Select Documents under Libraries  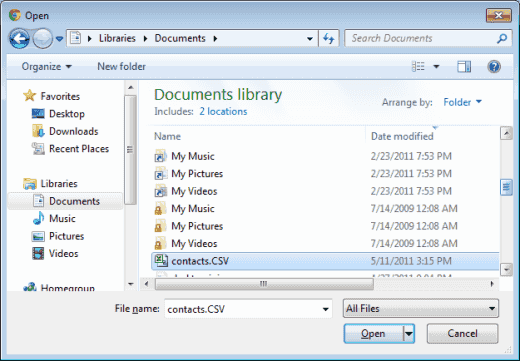click(x=74, y=201)
